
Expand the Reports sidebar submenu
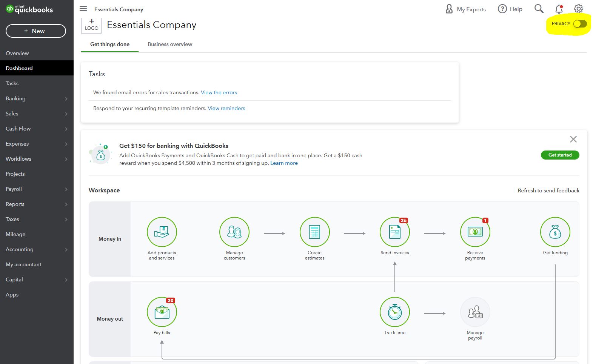click(x=66, y=204)
